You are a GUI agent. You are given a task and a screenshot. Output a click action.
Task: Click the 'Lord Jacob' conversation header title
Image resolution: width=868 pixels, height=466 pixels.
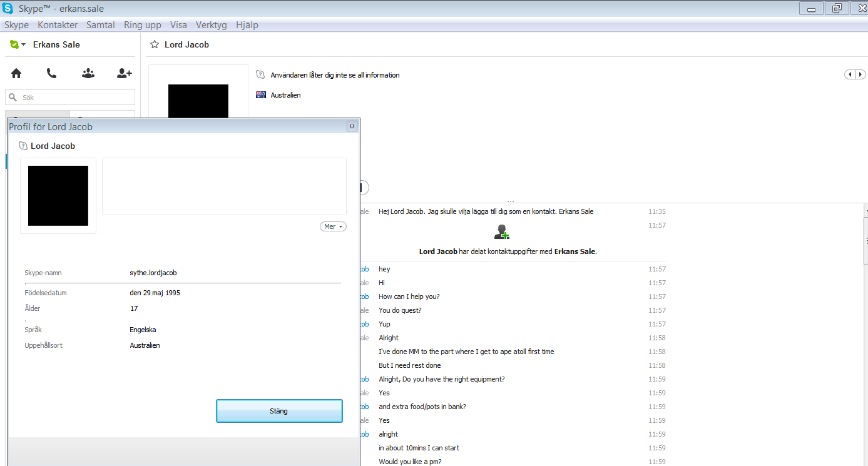tap(186, 44)
